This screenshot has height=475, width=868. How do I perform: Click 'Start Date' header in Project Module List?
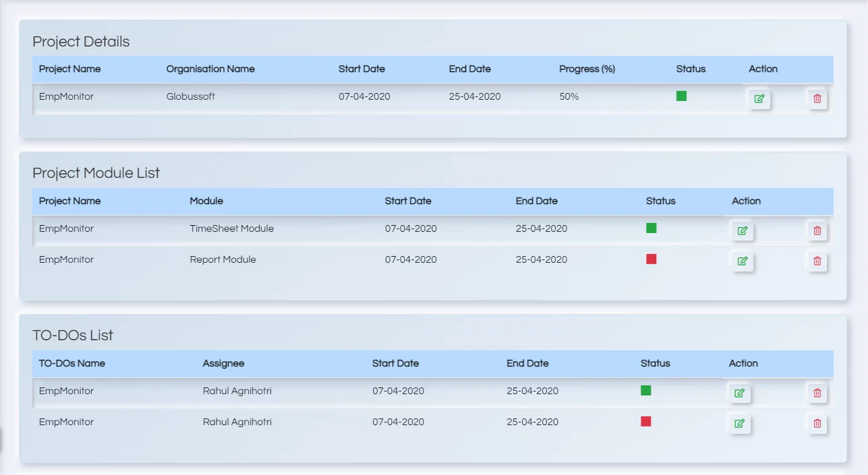coord(408,201)
